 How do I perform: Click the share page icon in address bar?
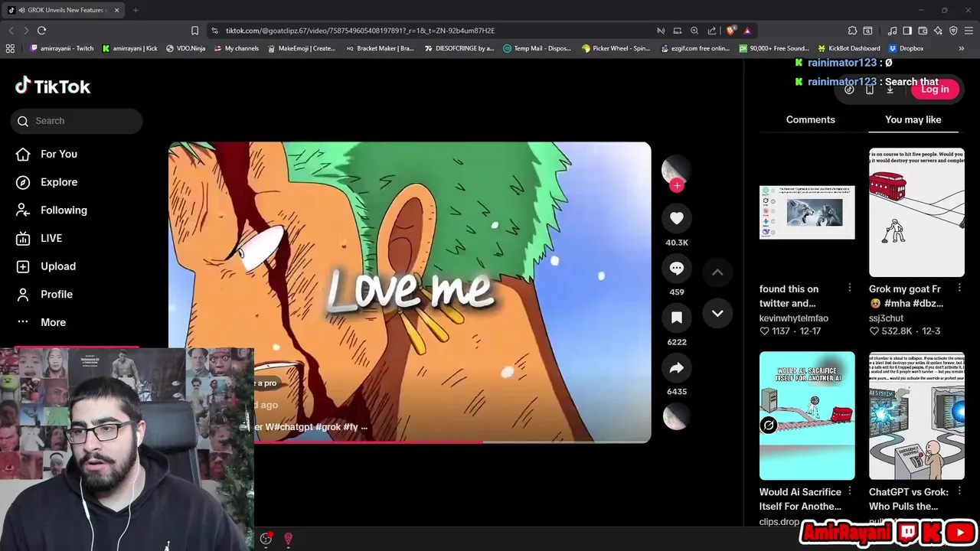click(x=712, y=31)
